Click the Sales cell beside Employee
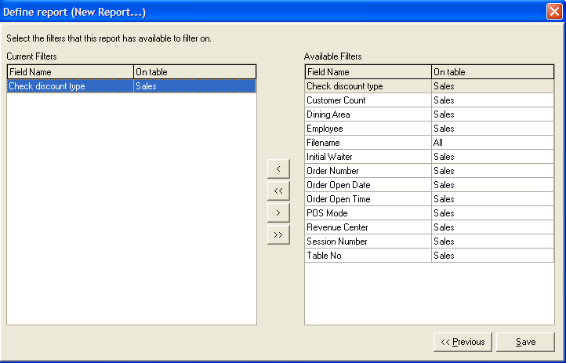This screenshot has width=566, height=363. pos(493,128)
